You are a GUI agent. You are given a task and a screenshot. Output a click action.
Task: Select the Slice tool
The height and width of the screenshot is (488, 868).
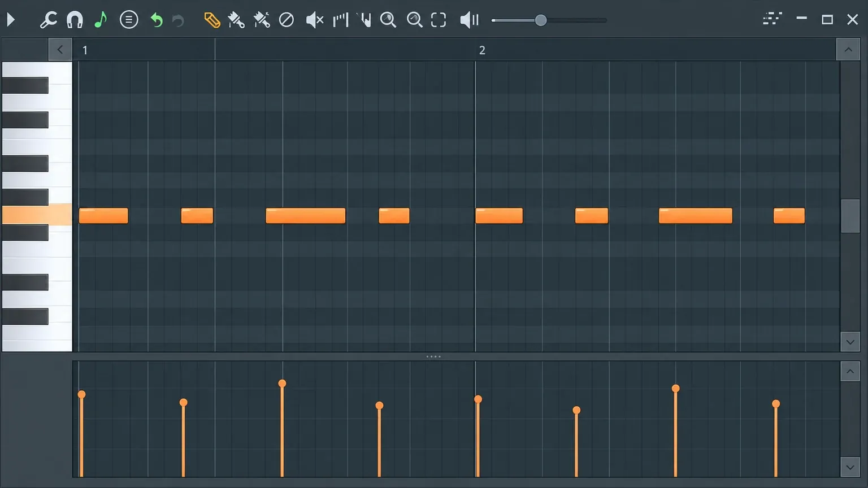tap(340, 20)
